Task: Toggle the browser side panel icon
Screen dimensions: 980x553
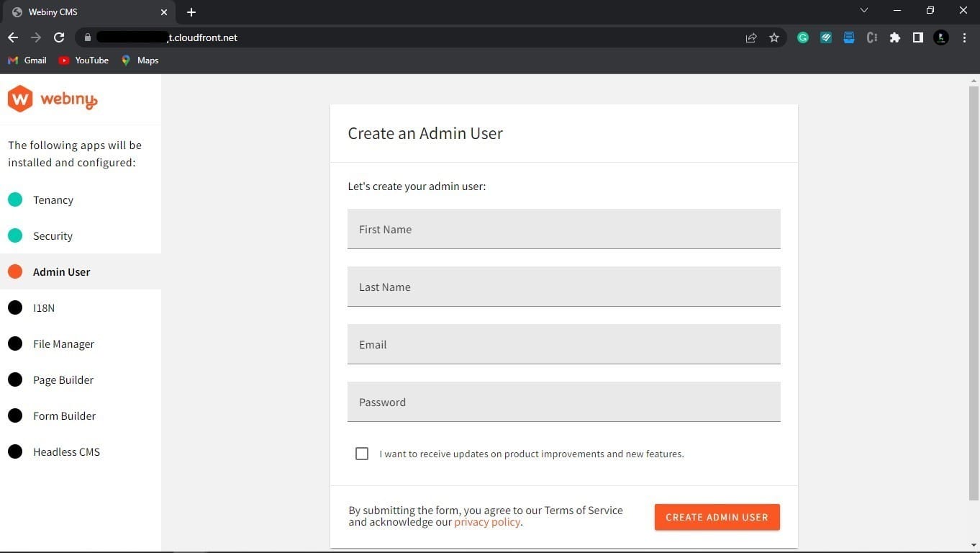Action: (x=917, y=37)
